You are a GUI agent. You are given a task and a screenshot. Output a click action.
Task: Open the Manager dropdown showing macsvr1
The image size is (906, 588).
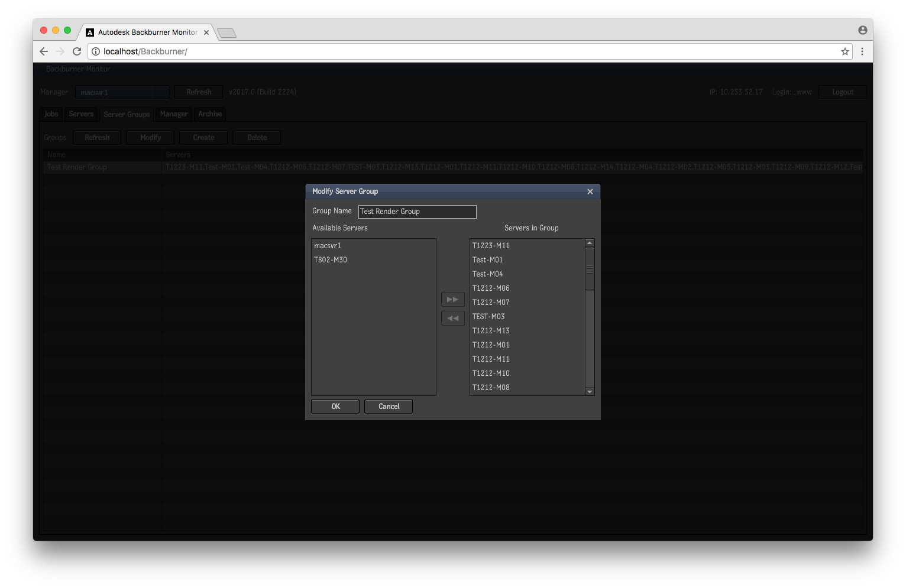(x=122, y=92)
